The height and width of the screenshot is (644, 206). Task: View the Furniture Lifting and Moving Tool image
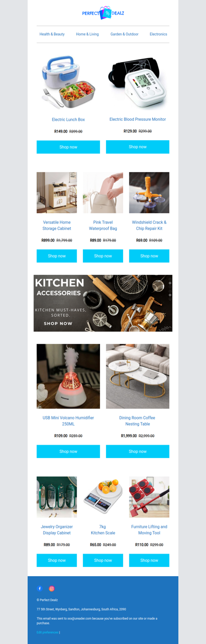(x=149, y=496)
